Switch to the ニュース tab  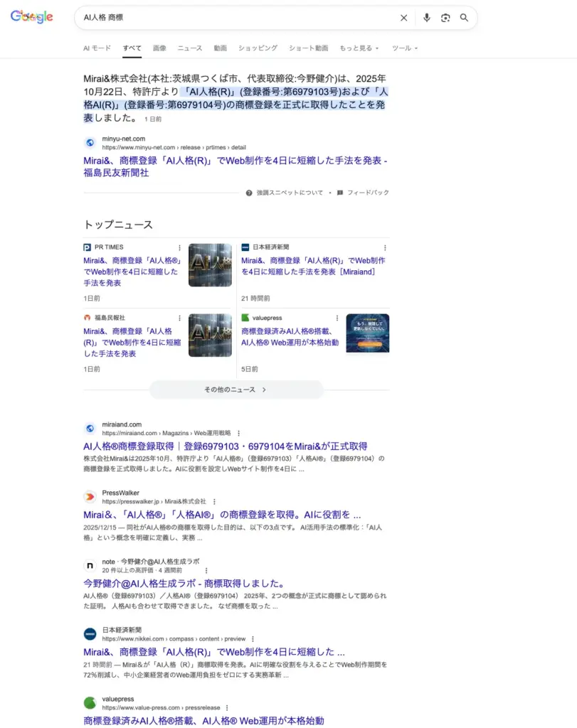[189, 48]
